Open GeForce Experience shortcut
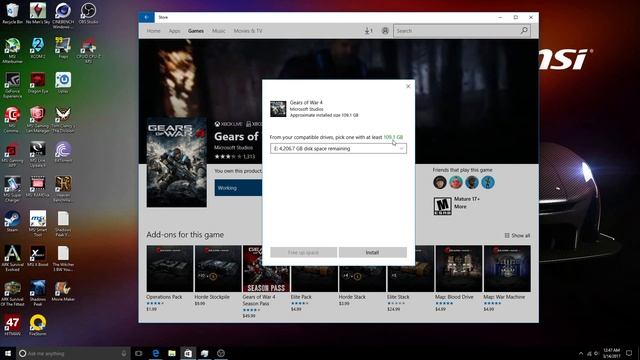 coord(12,85)
